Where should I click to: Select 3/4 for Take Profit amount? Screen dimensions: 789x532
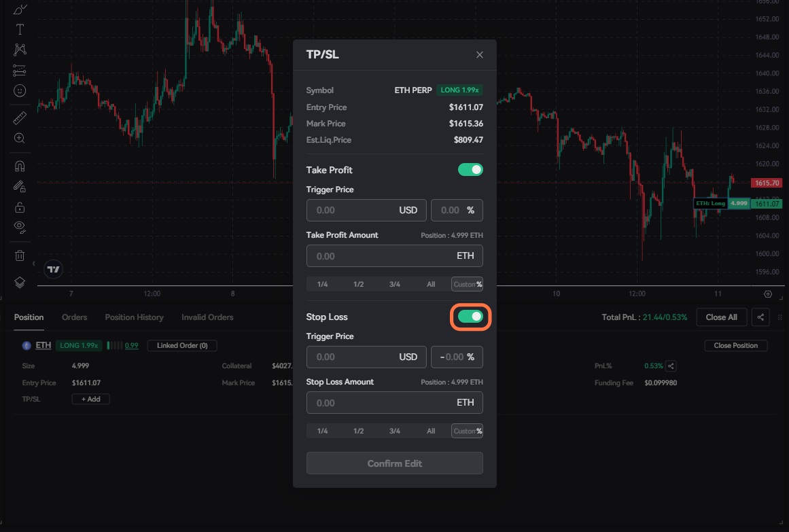394,285
